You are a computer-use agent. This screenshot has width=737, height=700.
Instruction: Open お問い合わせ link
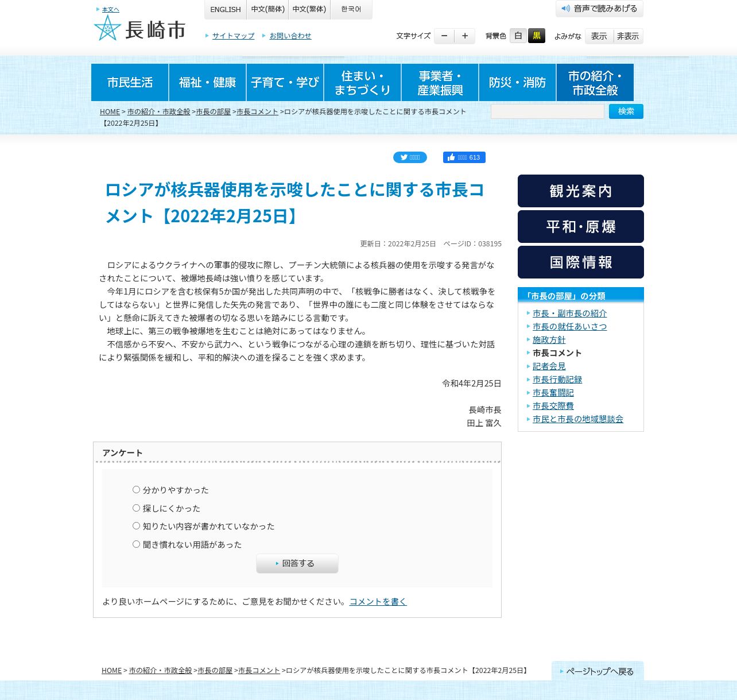pyautogui.click(x=290, y=36)
